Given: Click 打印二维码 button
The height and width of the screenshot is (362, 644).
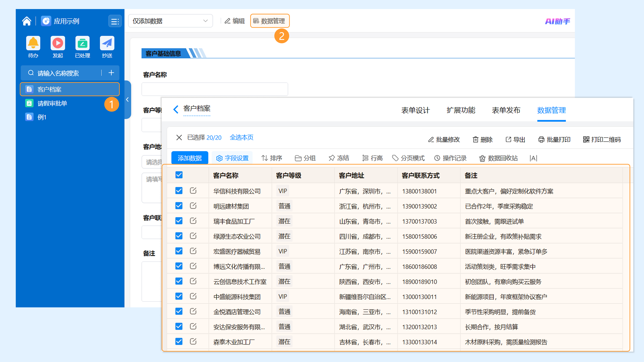Looking at the screenshot, I should point(602,139).
